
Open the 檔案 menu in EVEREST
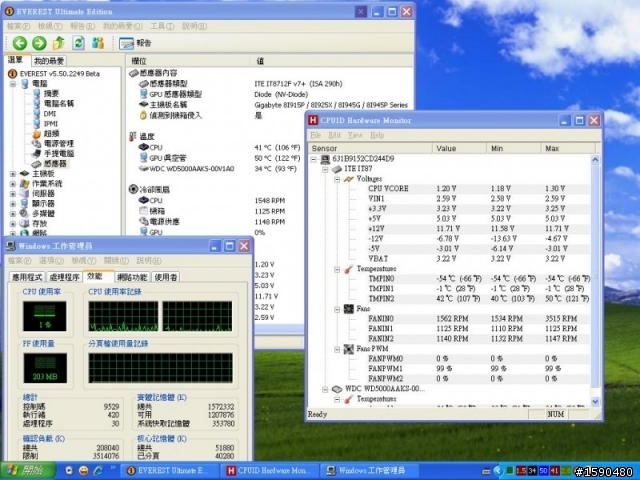[18, 26]
